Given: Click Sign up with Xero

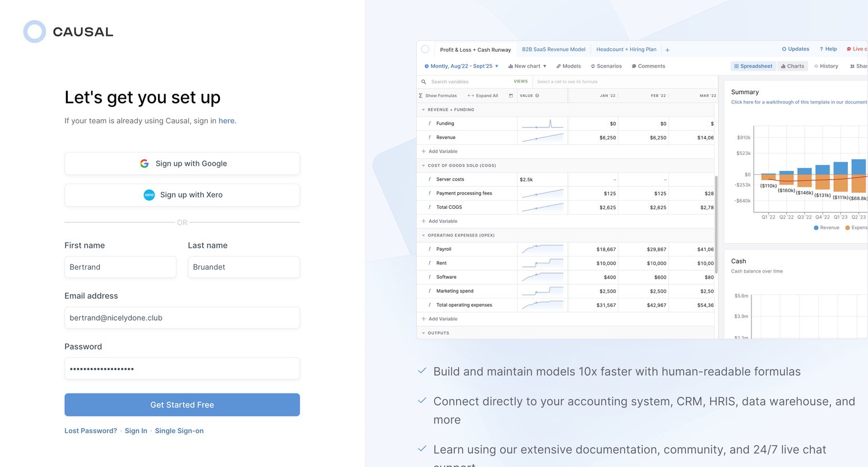Looking at the screenshot, I should coord(182,195).
